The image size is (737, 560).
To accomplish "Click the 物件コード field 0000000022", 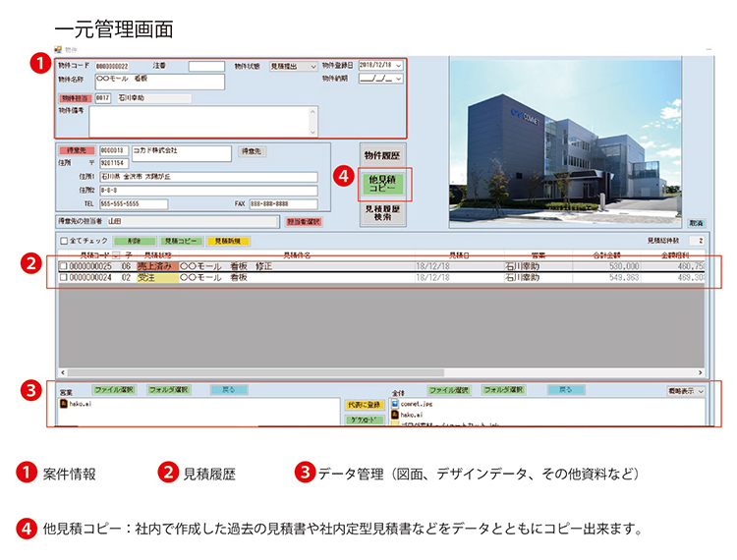I will (112, 66).
